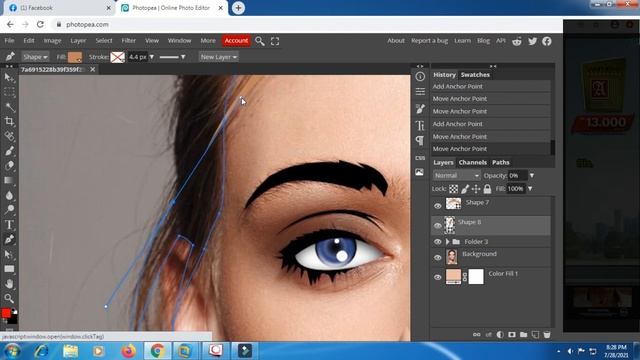The width and height of the screenshot is (640, 360).
Task: Open the About link
Action: [396, 41]
